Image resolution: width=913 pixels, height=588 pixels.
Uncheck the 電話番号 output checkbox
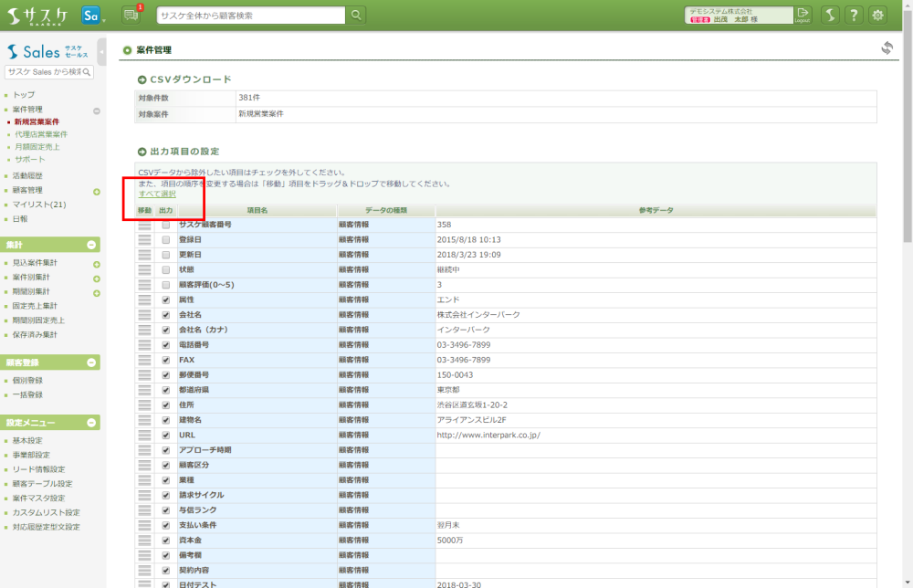(x=166, y=345)
